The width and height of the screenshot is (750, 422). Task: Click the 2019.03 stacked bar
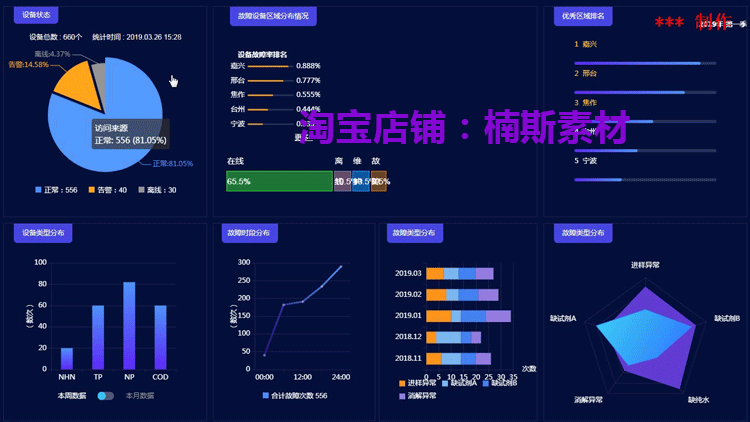pyautogui.click(x=460, y=274)
